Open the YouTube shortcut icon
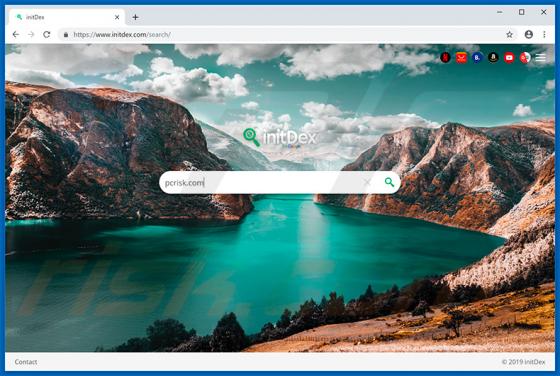 [x=509, y=57]
